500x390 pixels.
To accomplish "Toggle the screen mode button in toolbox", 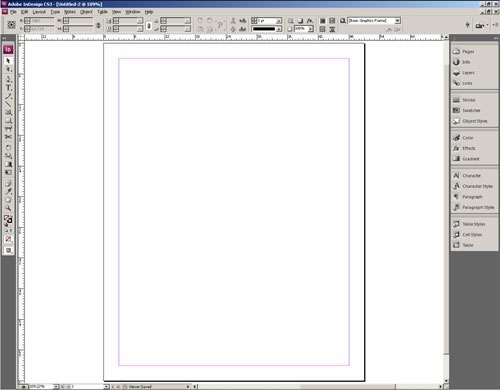I will (8, 250).
